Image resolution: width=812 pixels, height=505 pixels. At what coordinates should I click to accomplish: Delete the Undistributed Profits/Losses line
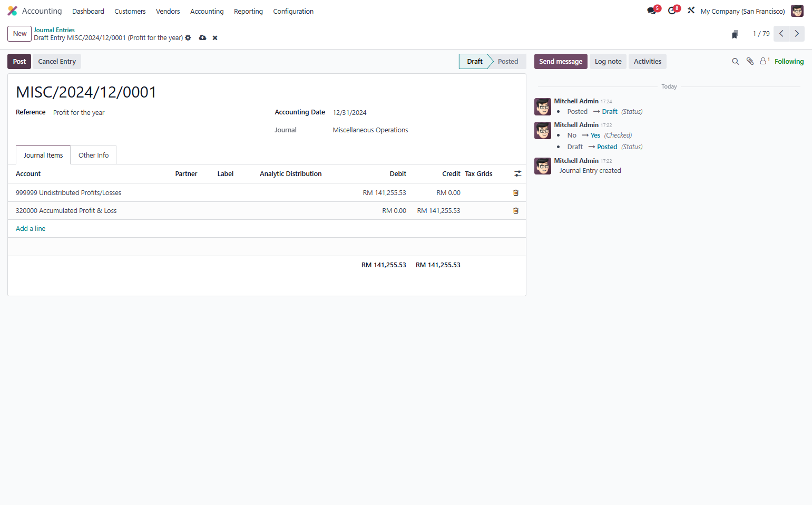coord(516,193)
